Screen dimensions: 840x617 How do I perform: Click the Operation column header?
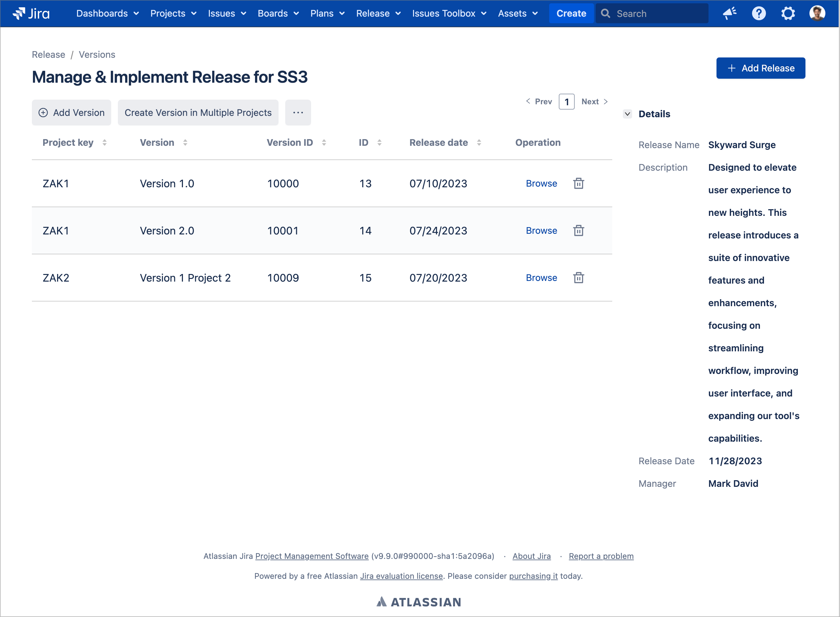pyautogui.click(x=538, y=142)
